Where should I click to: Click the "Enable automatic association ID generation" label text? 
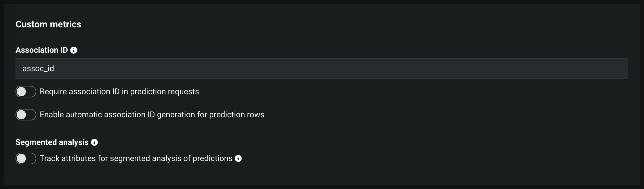[x=129, y=115]
